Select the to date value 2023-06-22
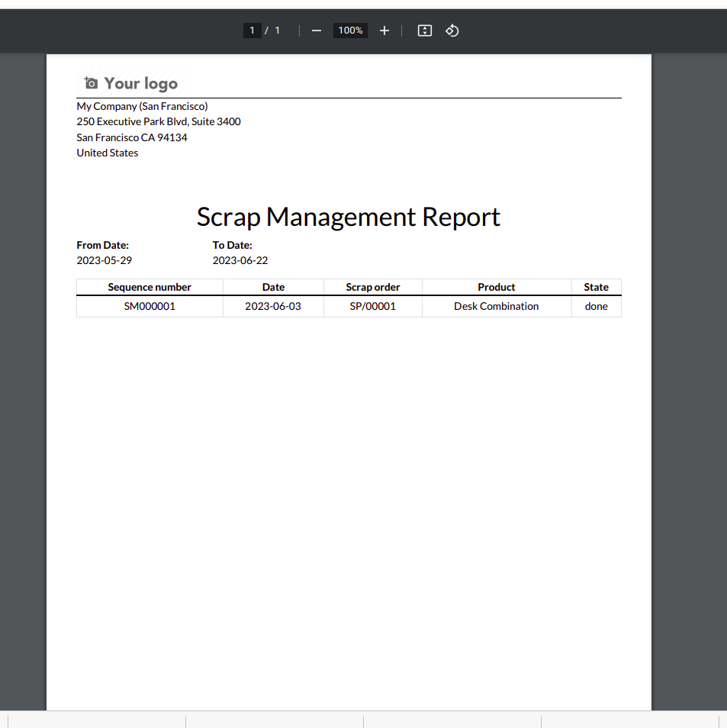Viewport: 727px width, 728px height. click(x=240, y=260)
